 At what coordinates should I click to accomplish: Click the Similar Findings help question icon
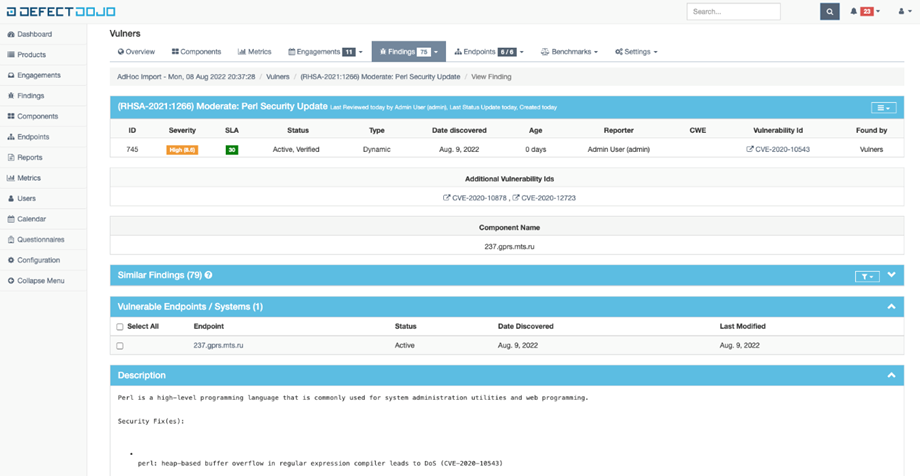(208, 275)
